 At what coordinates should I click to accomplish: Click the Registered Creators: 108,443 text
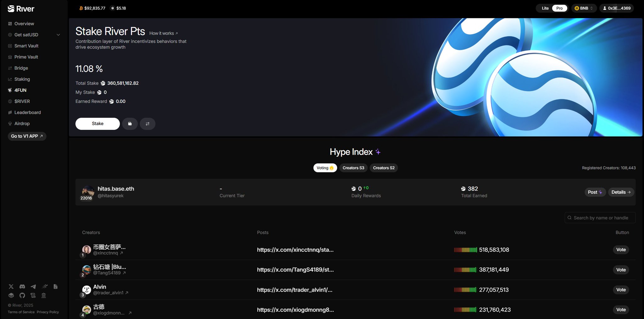click(609, 168)
